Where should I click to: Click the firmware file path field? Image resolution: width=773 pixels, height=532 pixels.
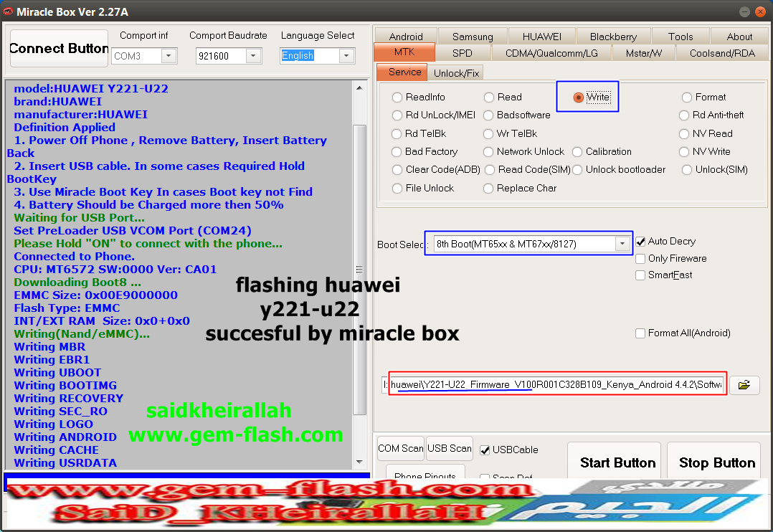pos(554,384)
